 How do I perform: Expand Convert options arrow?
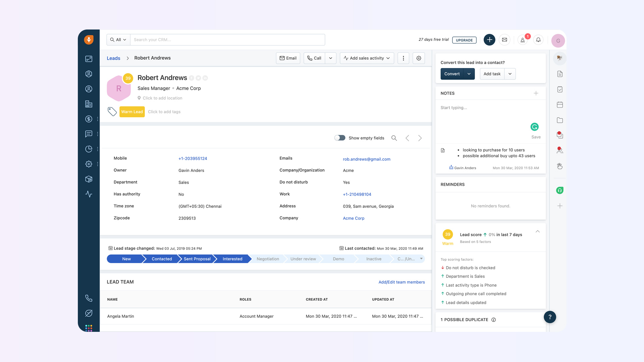click(x=469, y=74)
